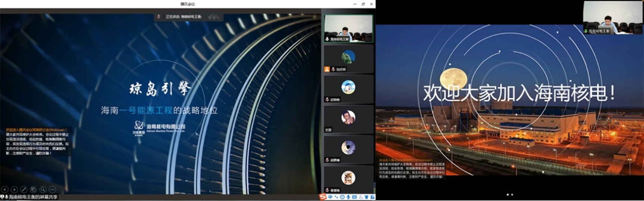Screen dimensions: 644x201
Task: Click the 欢迎大家加入海南核电 slide title
Action: click(x=519, y=93)
